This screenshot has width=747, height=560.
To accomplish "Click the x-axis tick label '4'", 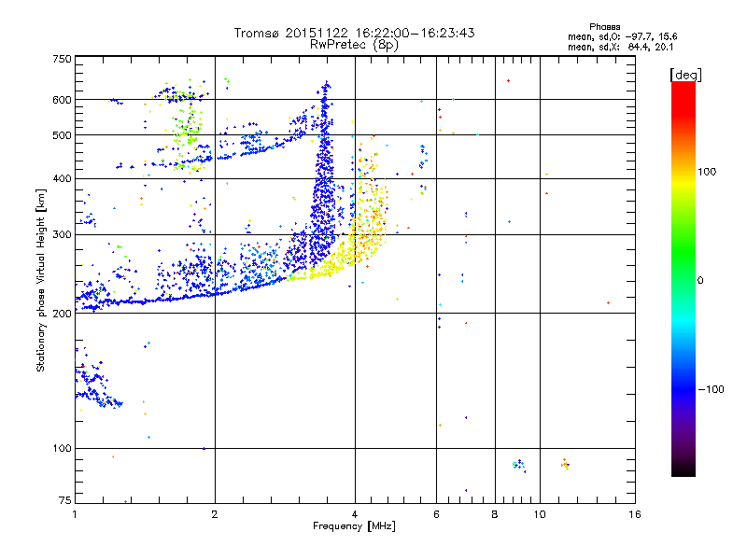I will coord(355,514).
